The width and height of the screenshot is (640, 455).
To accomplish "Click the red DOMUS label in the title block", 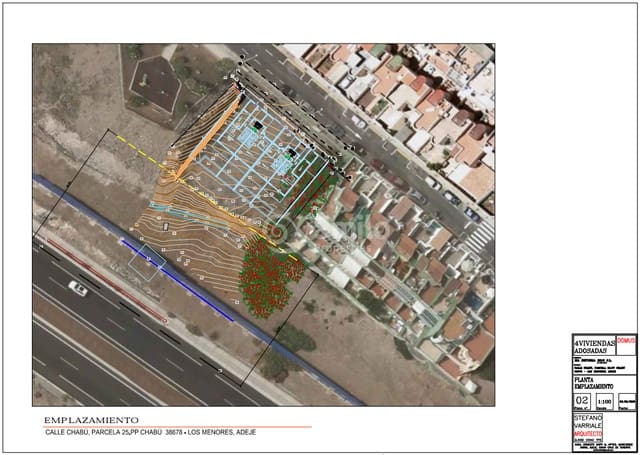I will [626, 340].
